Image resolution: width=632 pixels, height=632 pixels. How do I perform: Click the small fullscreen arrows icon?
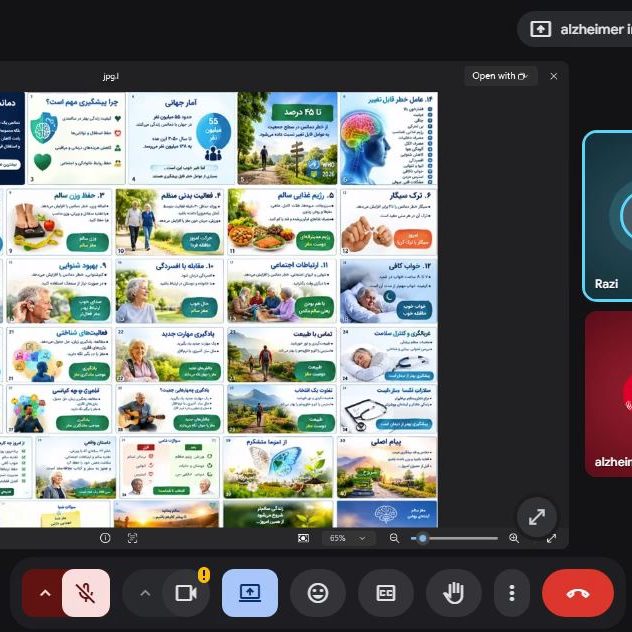coord(551,538)
